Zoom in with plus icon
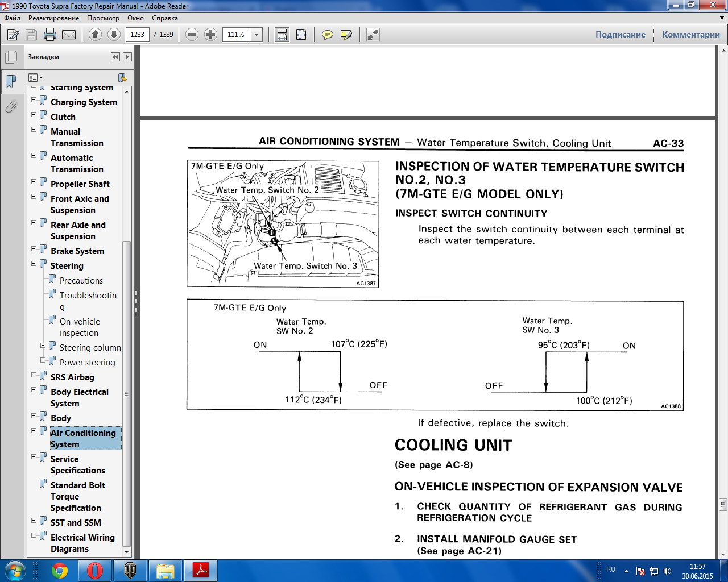Screen dimensions: 728x582 (x=211, y=35)
